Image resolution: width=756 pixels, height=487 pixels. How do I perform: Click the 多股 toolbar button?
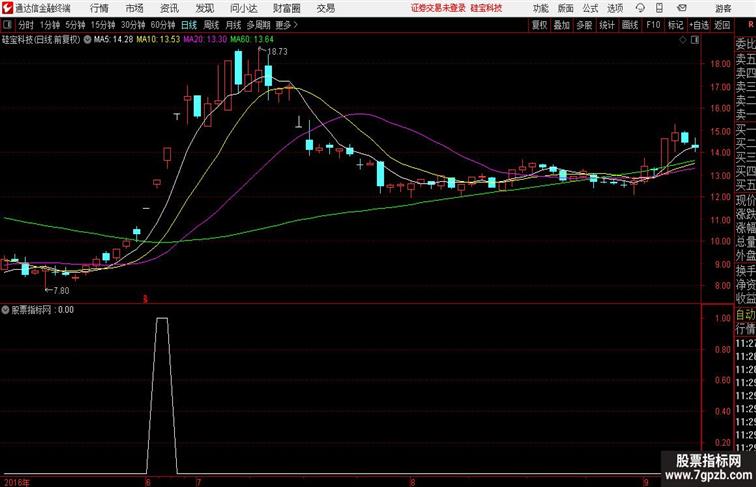click(584, 25)
